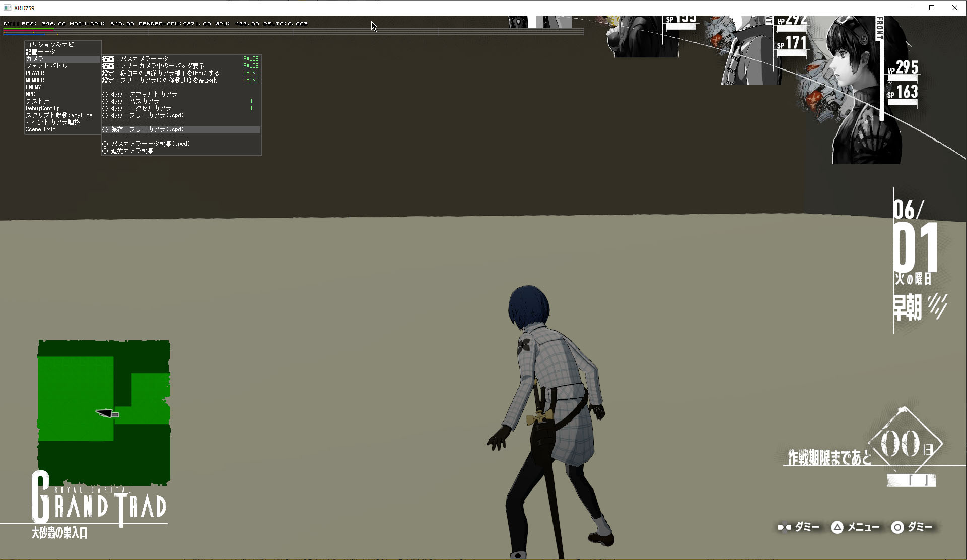Select the カメラ debug menu entry
This screenshot has height=560, width=967.
[35, 59]
